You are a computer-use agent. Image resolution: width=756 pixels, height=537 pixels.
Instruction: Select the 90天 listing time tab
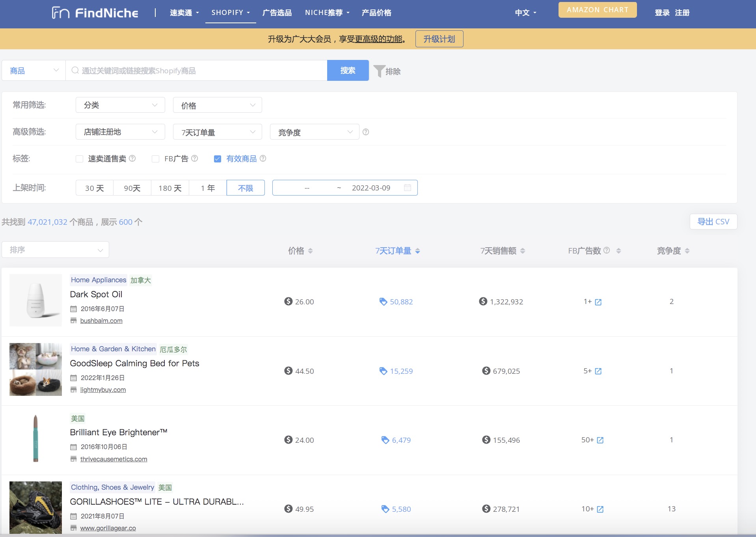tap(132, 188)
